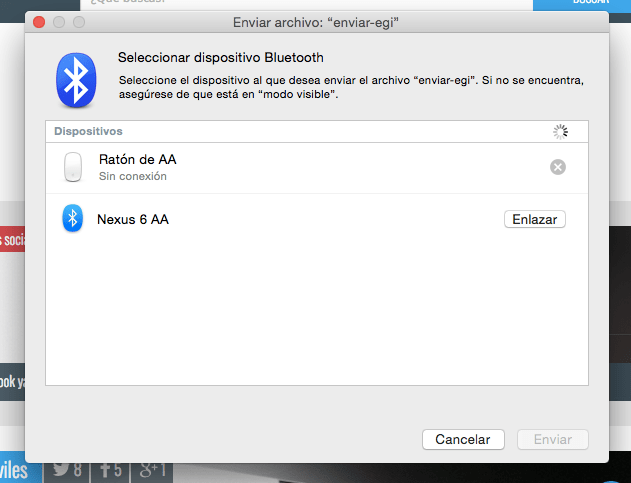This screenshot has height=483, width=631.
Task: Cancel the file send dialog
Action: click(463, 439)
